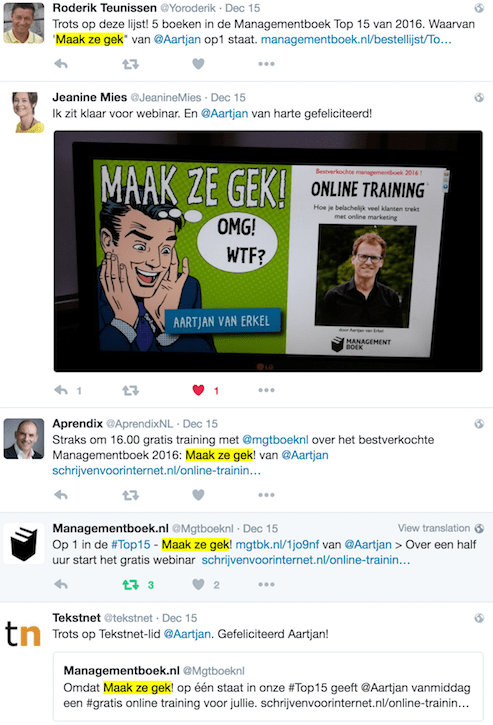Retweet Jeanine Mies's webinar tweet
The image size is (493, 725).
tap(130, 390)
